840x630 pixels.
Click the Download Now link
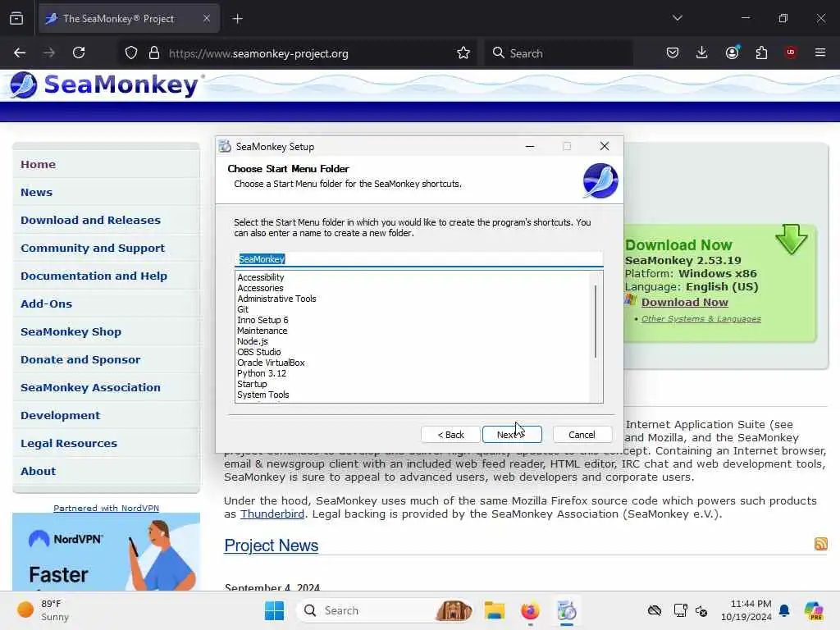[x=685, y=302]
